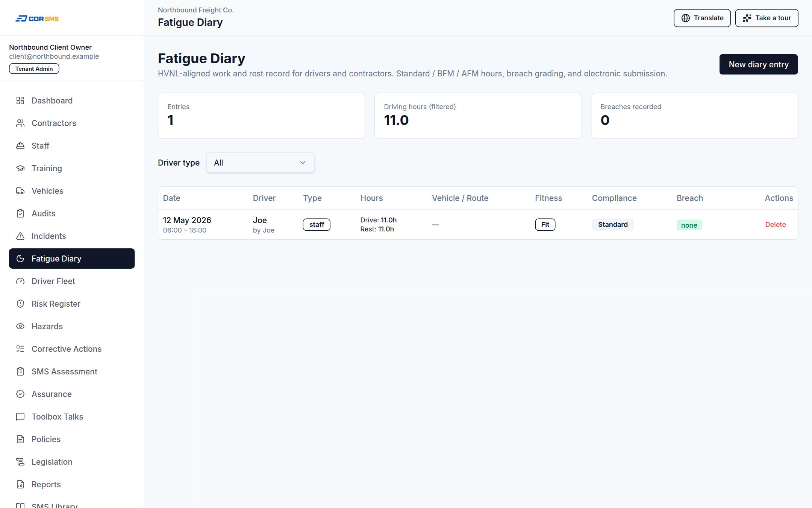
Task: Click the Corrective Actions checklist icon
Action: (x=20, y=349)
